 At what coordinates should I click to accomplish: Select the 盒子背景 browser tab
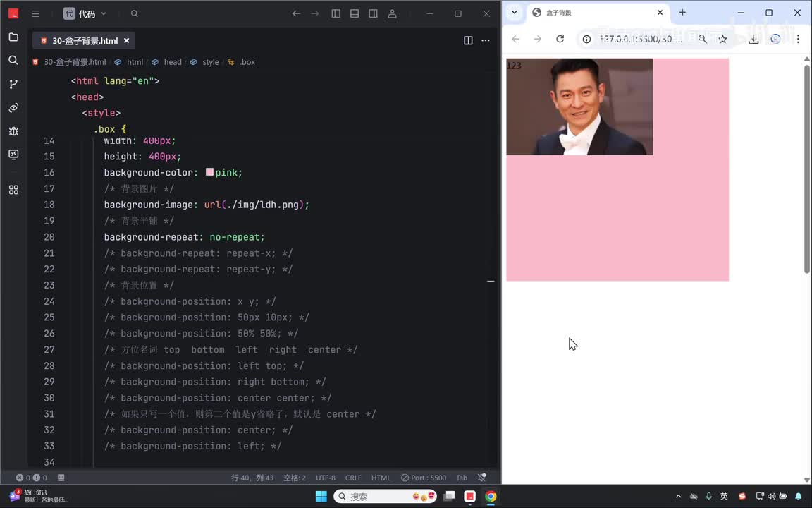(x=598, y=13)
